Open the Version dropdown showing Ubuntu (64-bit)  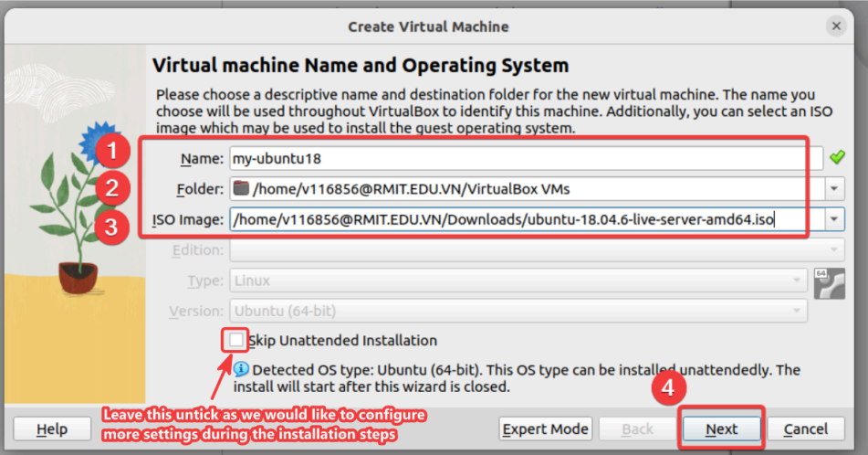click(x=518, y=311)
